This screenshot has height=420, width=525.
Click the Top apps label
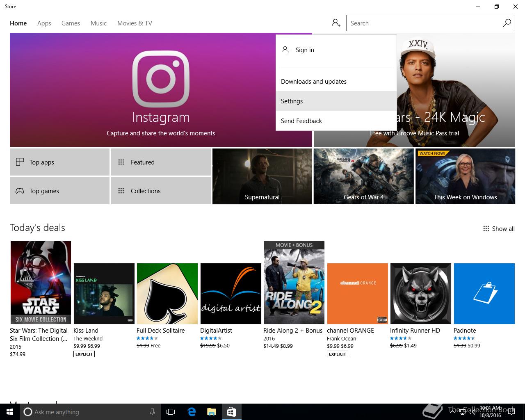(42, 162)
